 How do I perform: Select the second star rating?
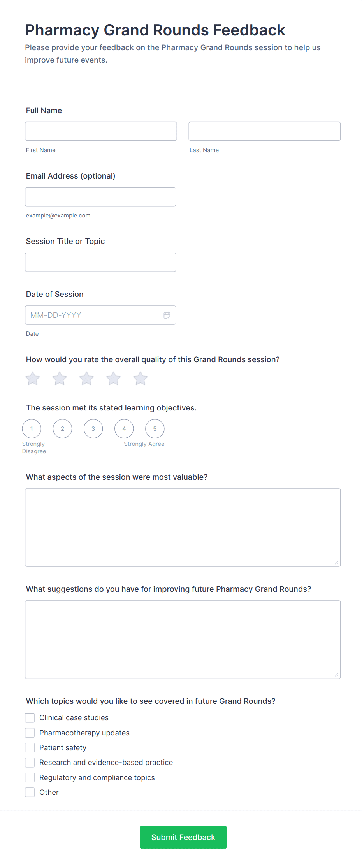pos(60,378)
